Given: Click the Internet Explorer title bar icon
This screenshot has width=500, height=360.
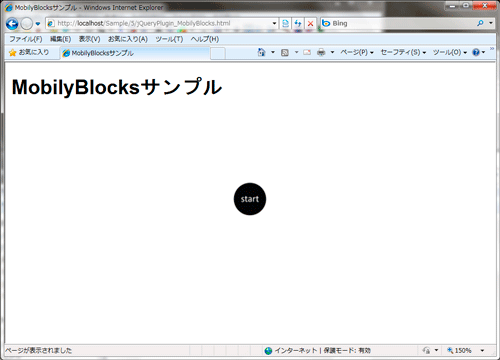Looking at the screenshot, I should 9,7.
